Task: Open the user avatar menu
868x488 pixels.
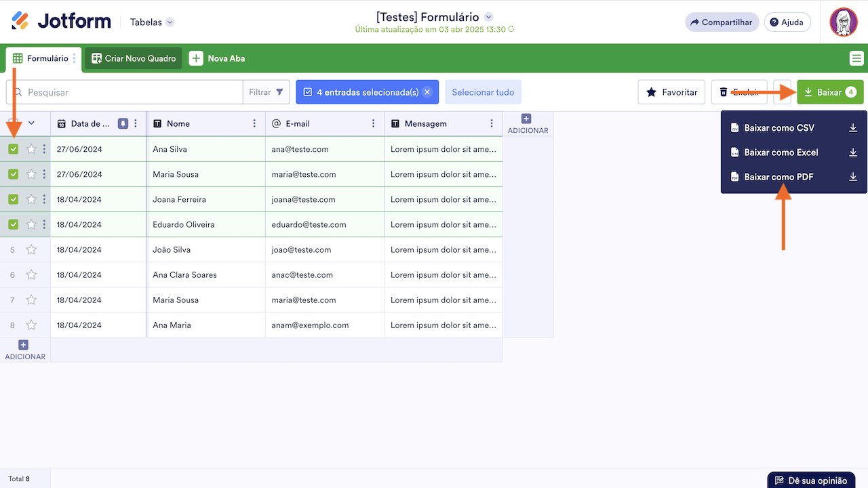Action: [x=844, y=22]
